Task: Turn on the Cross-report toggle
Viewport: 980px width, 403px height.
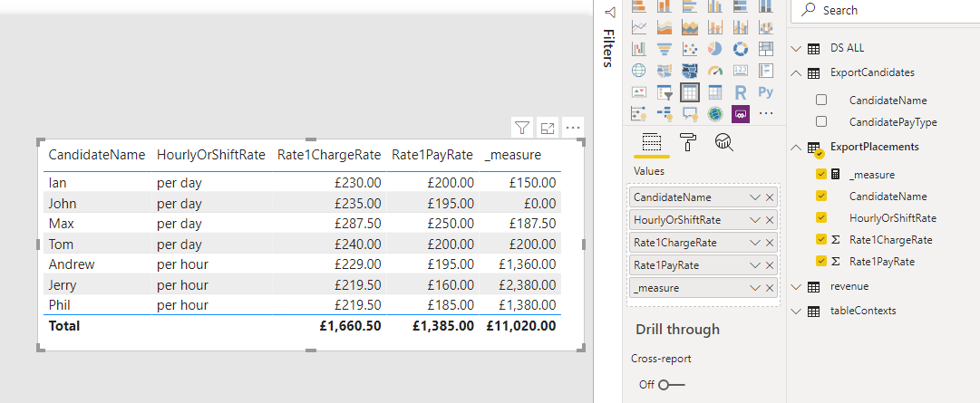Action: 671,384
